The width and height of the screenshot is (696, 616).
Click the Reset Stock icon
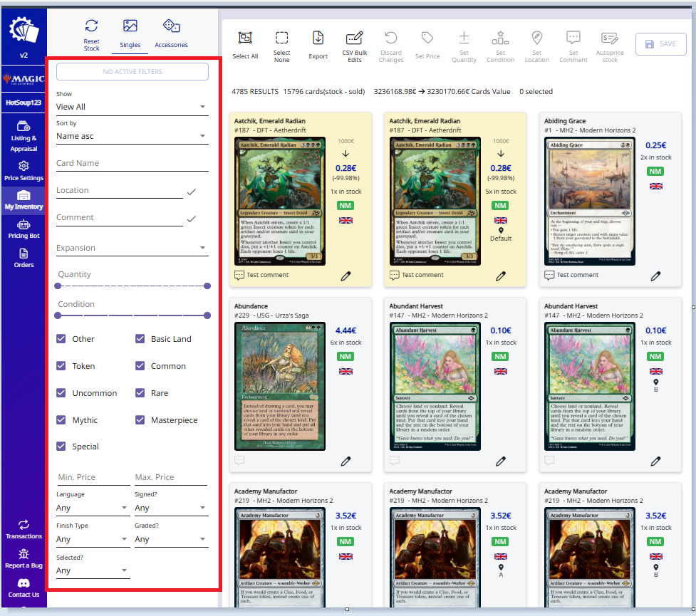(x=91, y=26)
